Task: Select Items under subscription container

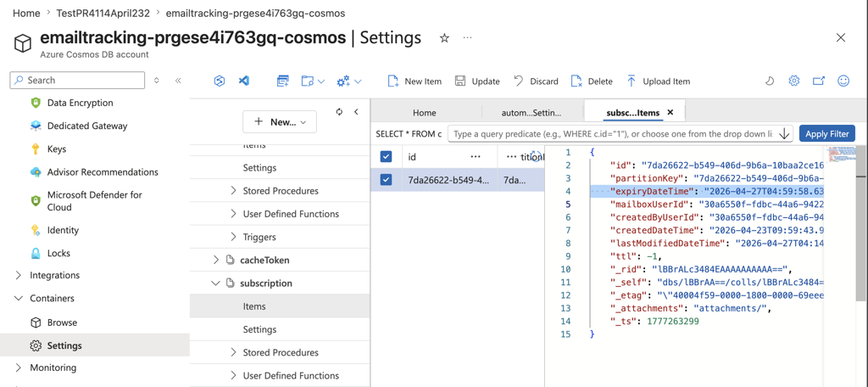Action: tap(279, 306)
